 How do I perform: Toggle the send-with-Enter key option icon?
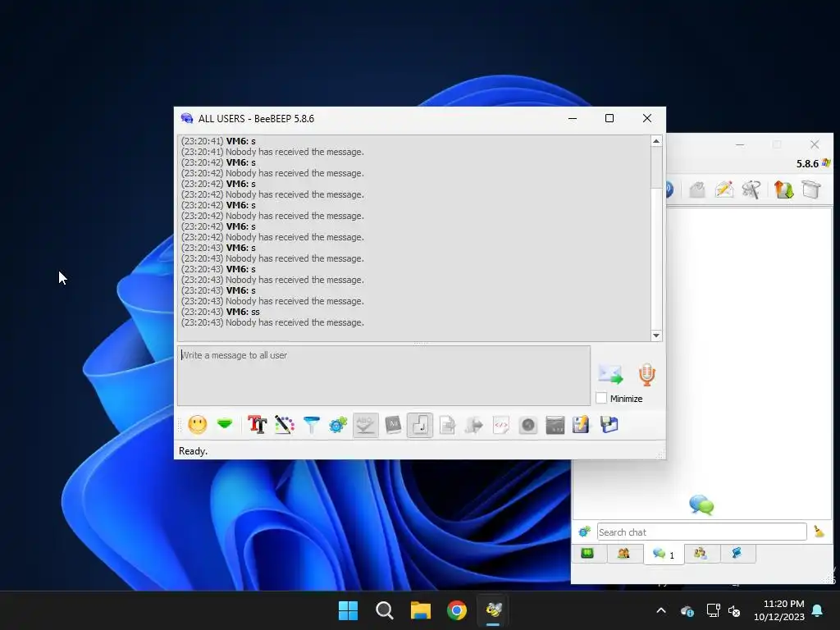pos(419,425)
